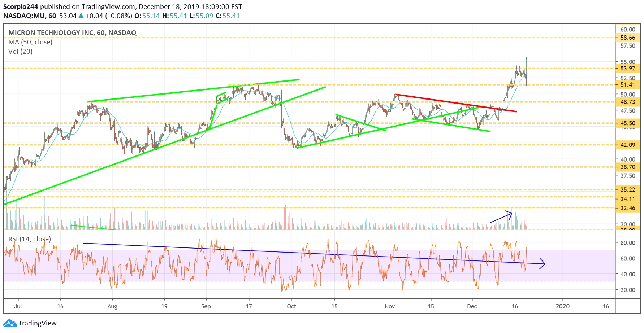This screenshot has width=644, height=333.
Task: Click the RSI 60.00 axis value
Action: pos(628,258)
